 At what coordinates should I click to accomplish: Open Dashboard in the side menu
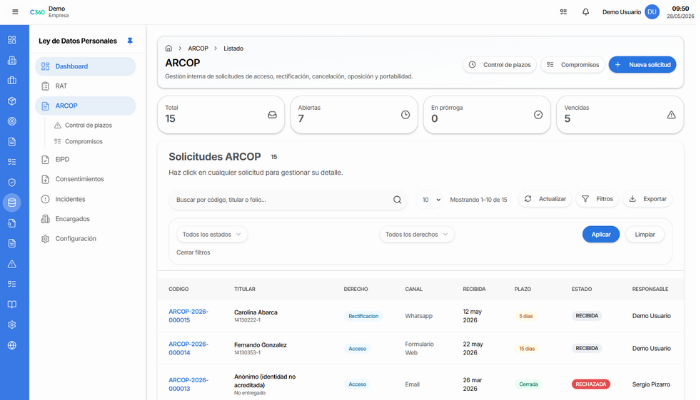click(86, 66)
